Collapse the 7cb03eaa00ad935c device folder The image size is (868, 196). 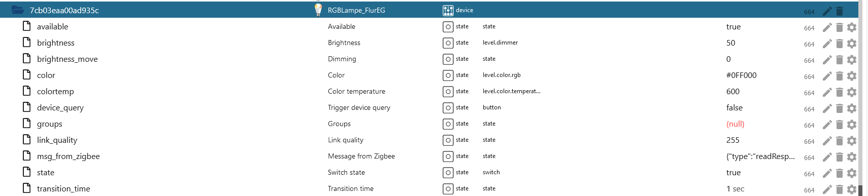18,10
